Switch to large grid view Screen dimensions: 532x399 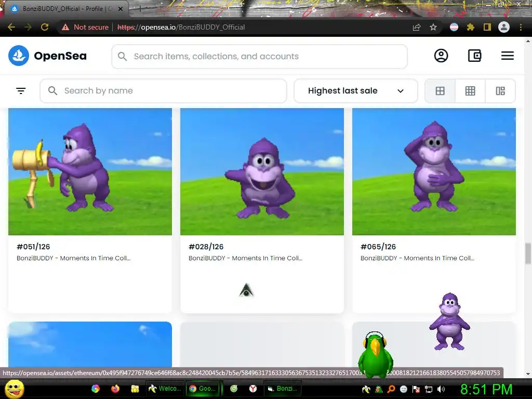pos(440,91)
